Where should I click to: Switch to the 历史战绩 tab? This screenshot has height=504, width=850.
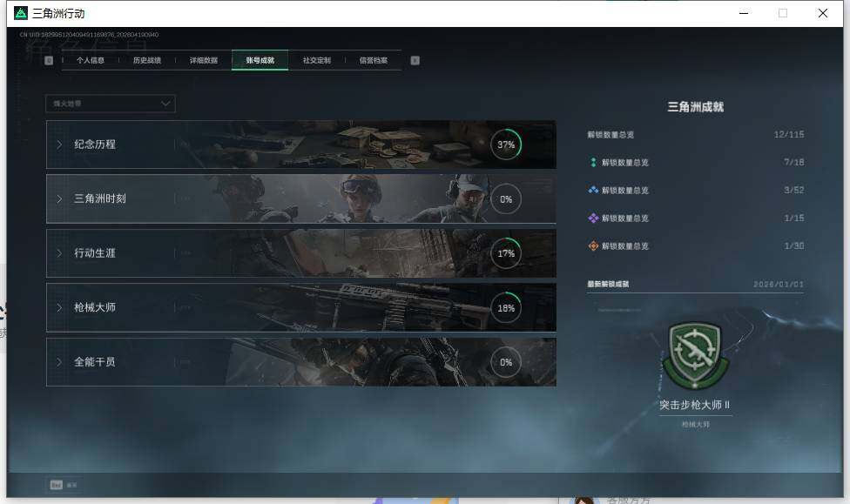(147, 60)
